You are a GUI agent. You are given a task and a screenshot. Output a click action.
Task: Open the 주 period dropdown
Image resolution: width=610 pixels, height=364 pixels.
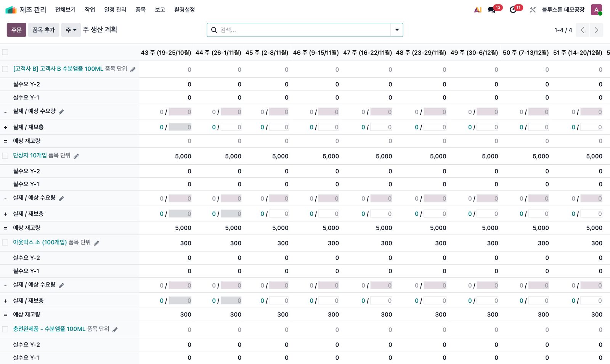[x=71, y=30]
